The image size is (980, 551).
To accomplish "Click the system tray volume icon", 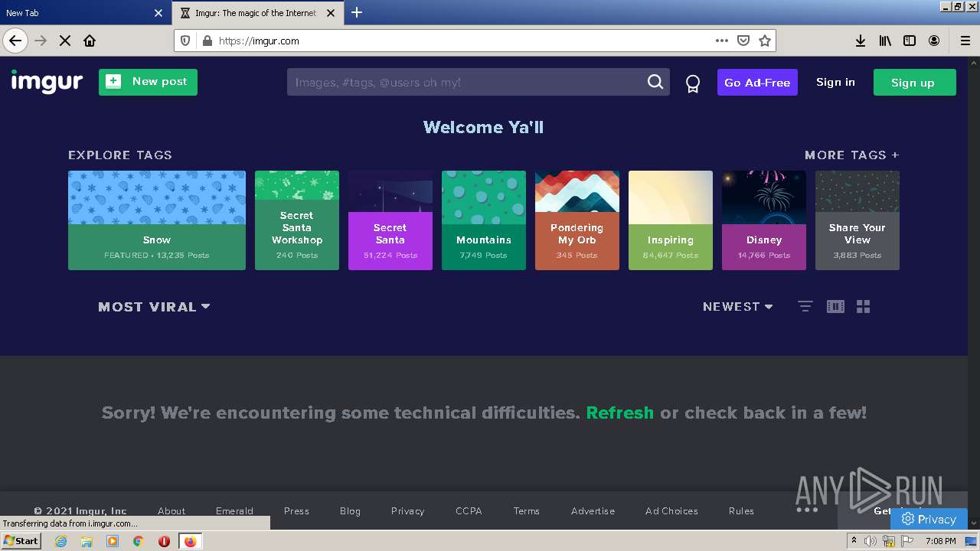I will [x=871, y=541].
